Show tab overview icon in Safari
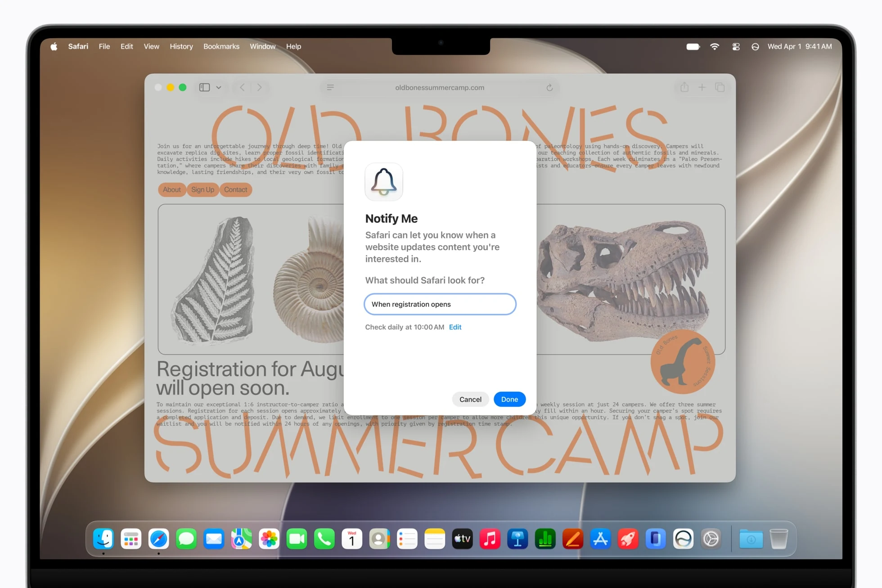The image size is (882, 588). (720, 87)
